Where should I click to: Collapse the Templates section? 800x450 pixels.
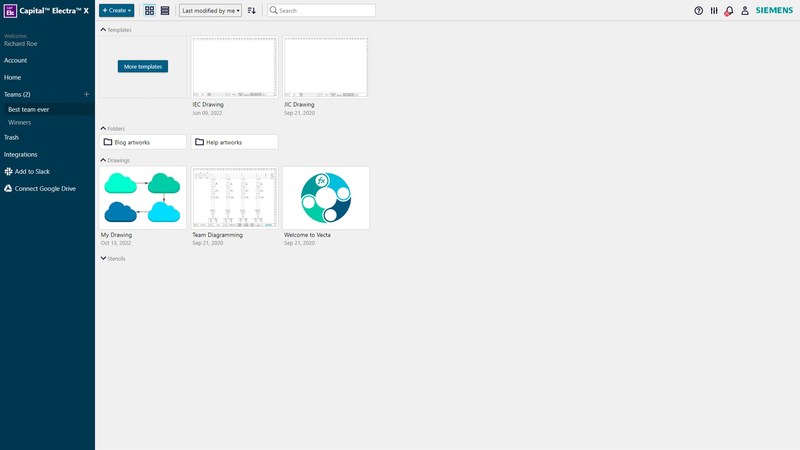103,30
